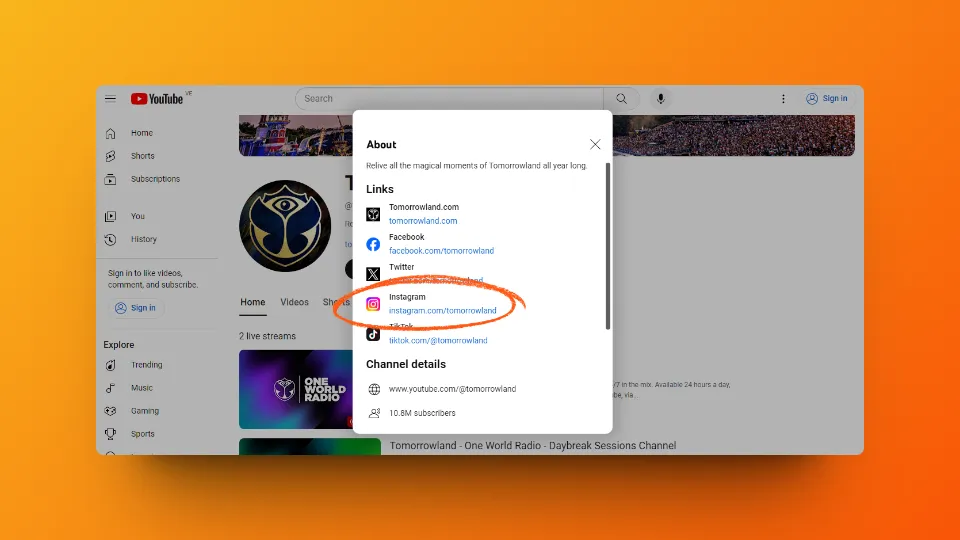Click the Gaming controller icon
Screen dimensions: 960x540
[110, 411]
